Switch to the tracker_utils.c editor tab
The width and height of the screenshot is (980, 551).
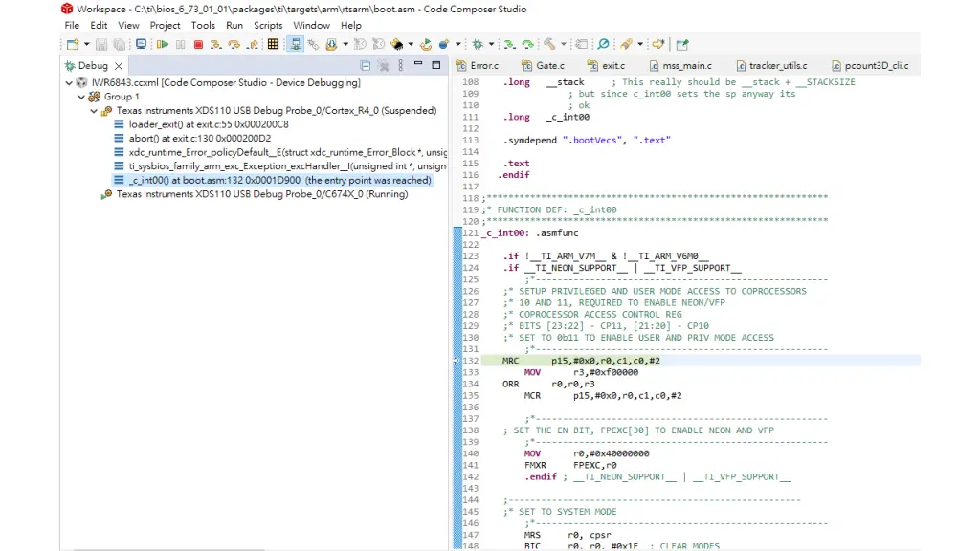[771, 66]
